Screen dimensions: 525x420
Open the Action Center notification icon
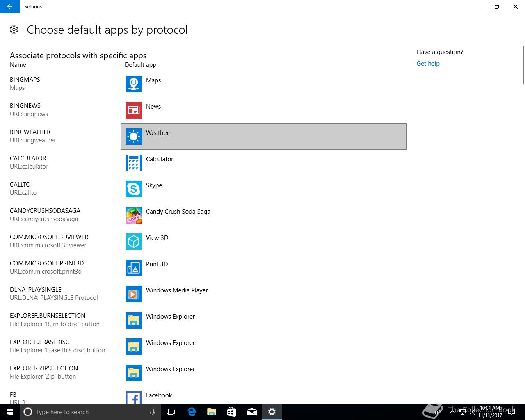(x=511, y=412)
